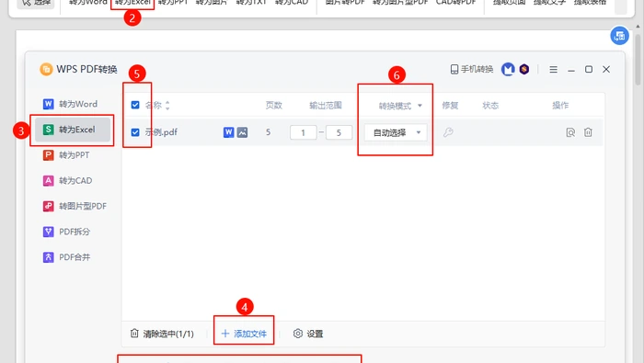Viewport: 644px width, 363px height.
Task: Switch to 转为PPT in the sidebar
Action: tap(66, 155)
